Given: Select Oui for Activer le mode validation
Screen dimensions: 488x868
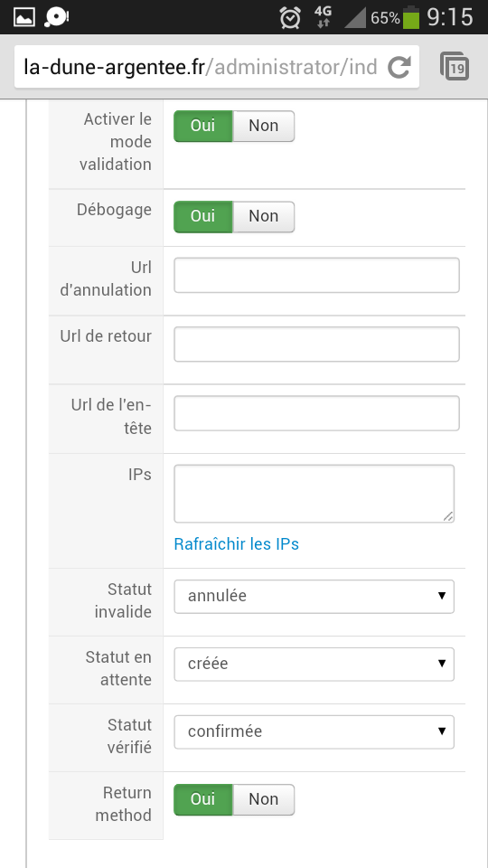Looking at the screenshot, I should point(203,126).
